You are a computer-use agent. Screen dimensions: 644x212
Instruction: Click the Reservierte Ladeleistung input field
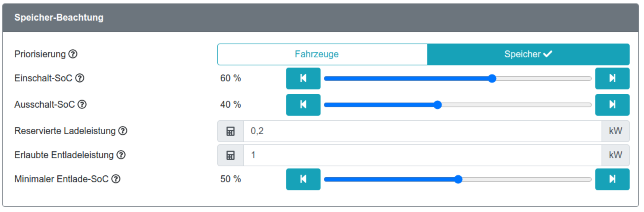(422, 131)
